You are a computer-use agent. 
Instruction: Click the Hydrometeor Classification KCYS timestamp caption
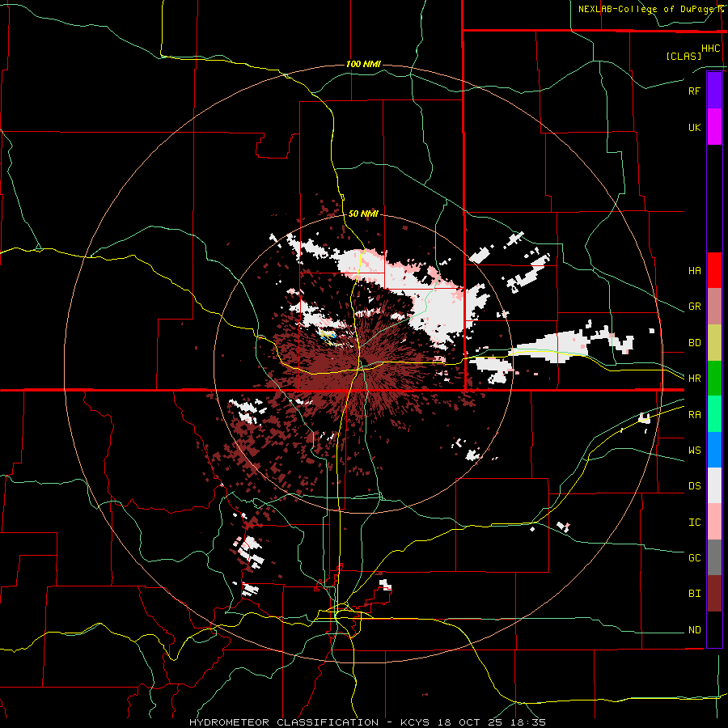[x=367, y=722]
